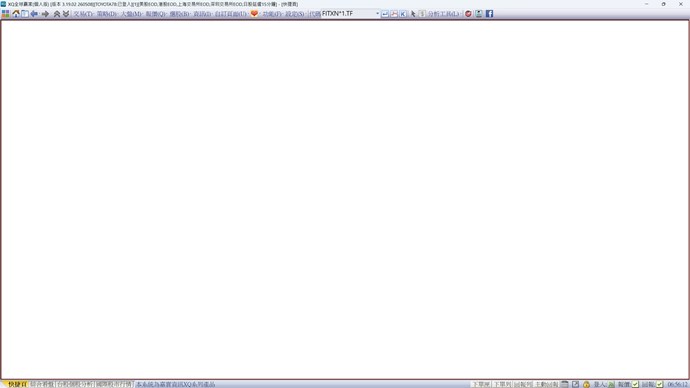Screen dimensions: 690x388
Task: Click the home icon in the toolbar
Action: (x=16, y=14)
